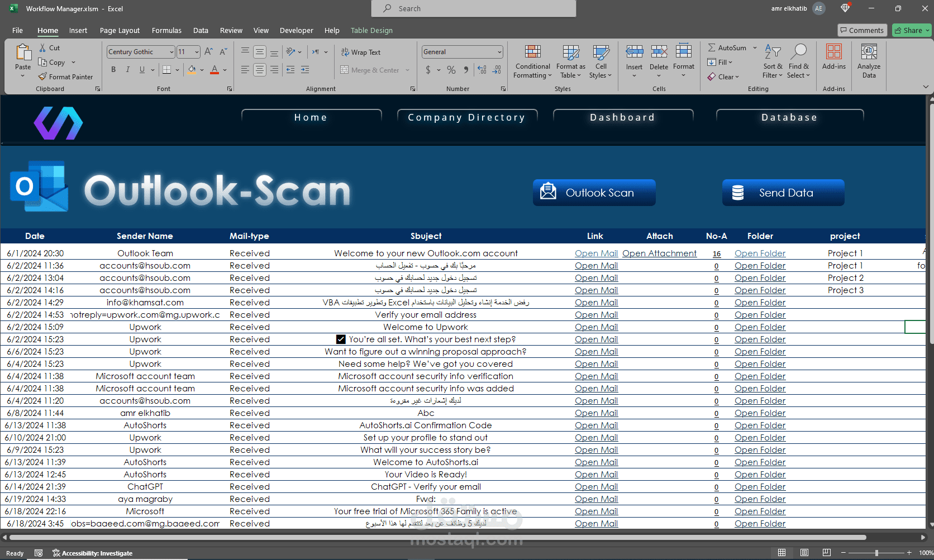The height and width of the screenshot is (560, 934).
Task: Open the Table Design tab
Action: coord(371,30)
